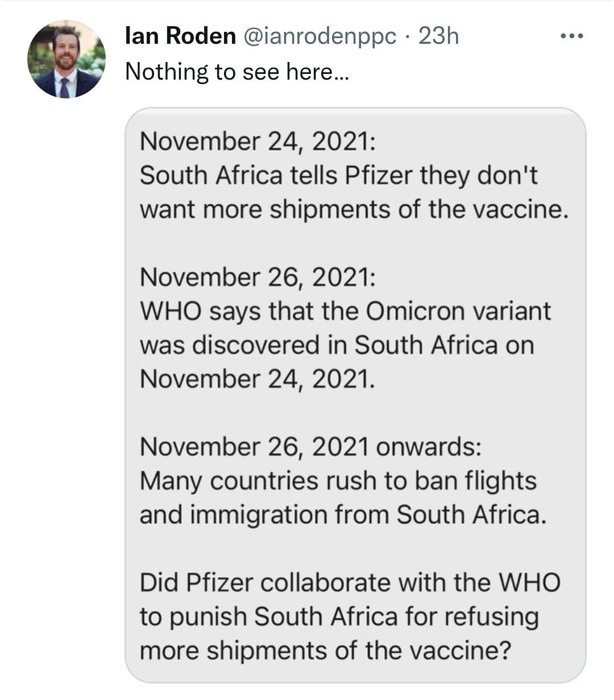The height and width of the screenshot is (700, 614).
Task: Click the "was discovered in South Africa on" line
Action: 337,345
